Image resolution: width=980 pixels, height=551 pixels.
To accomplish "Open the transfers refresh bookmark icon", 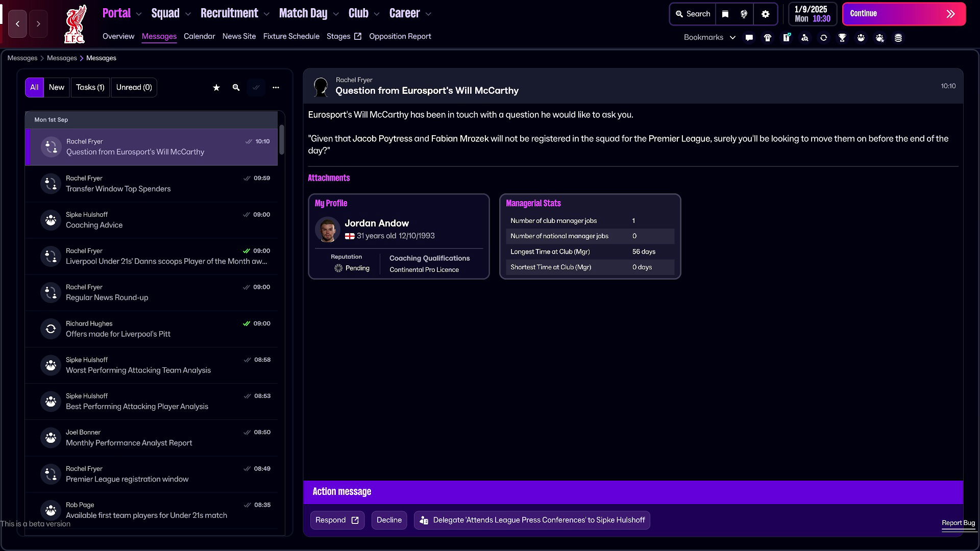I will click(x=824, y=37).
